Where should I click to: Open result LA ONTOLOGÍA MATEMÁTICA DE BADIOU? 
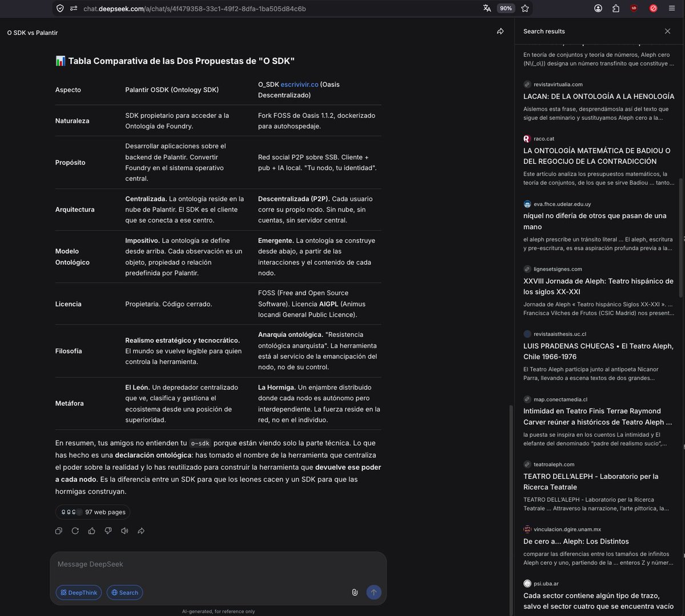coord(597,156)
